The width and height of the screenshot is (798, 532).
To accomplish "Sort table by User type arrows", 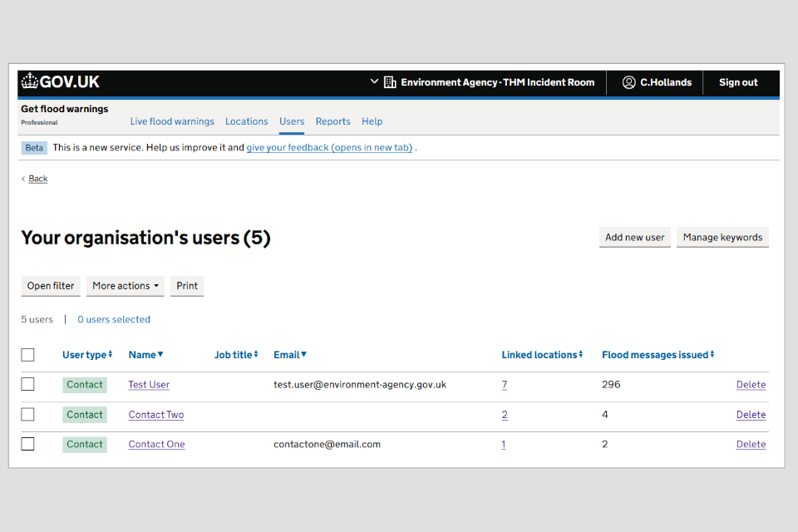I will point(110,355).
